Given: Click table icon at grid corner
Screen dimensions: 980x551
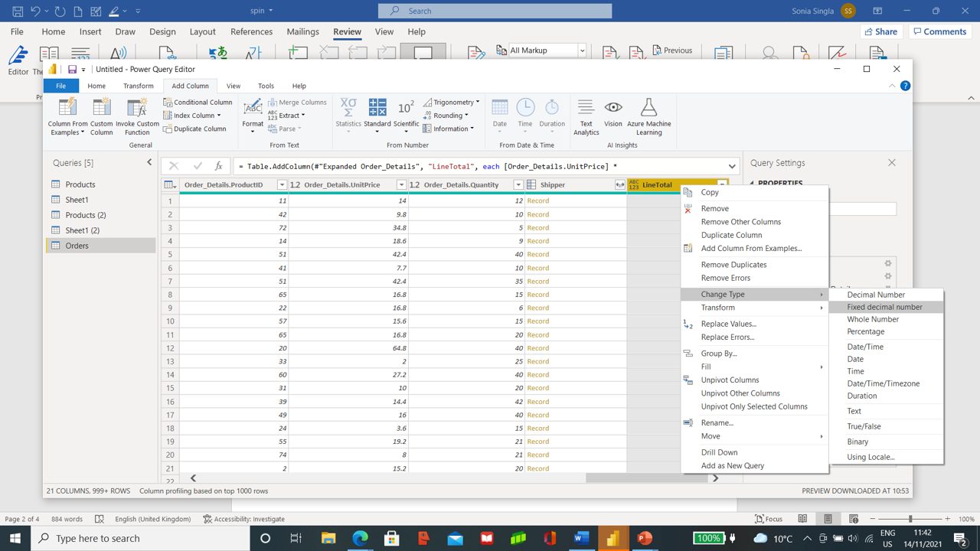Looking at the screenshot, I should [x=170, y=185].
